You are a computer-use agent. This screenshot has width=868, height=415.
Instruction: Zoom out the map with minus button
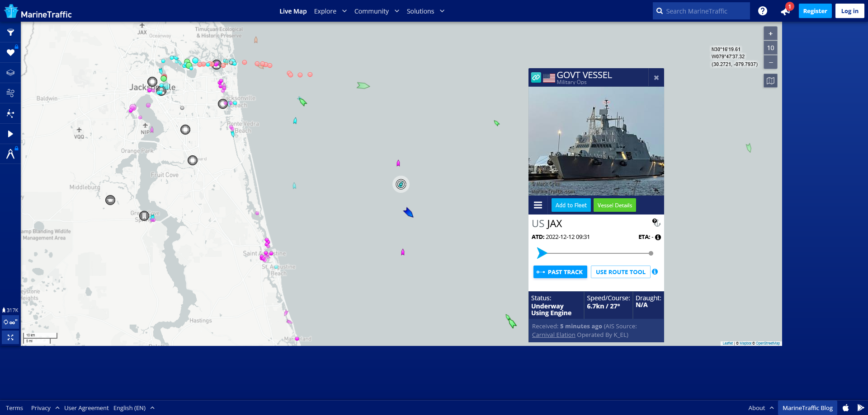click(x=770, y=62)
